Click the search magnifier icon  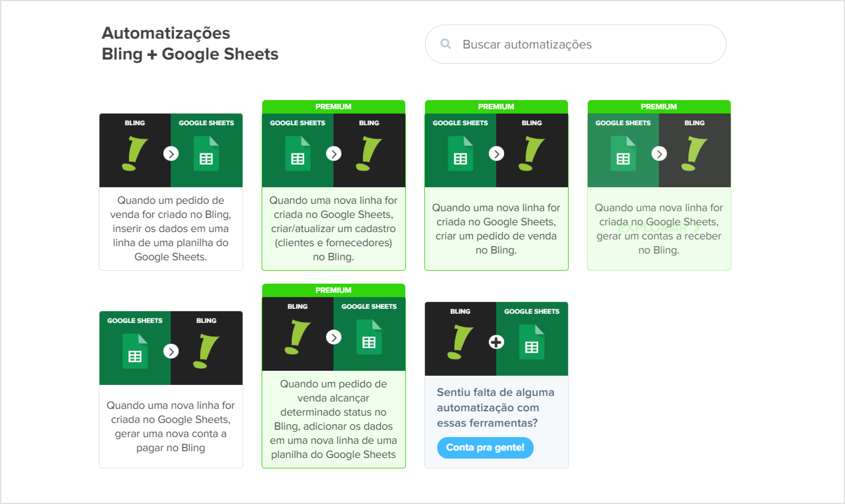445,44
